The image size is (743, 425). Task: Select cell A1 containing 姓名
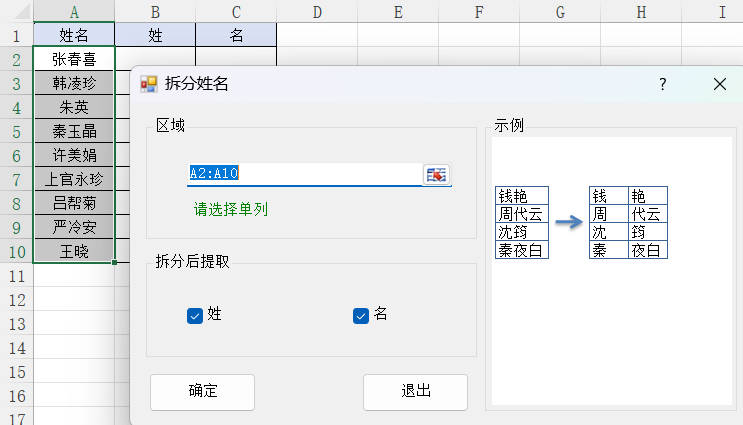pyautogui.click(x=74, y=35)
